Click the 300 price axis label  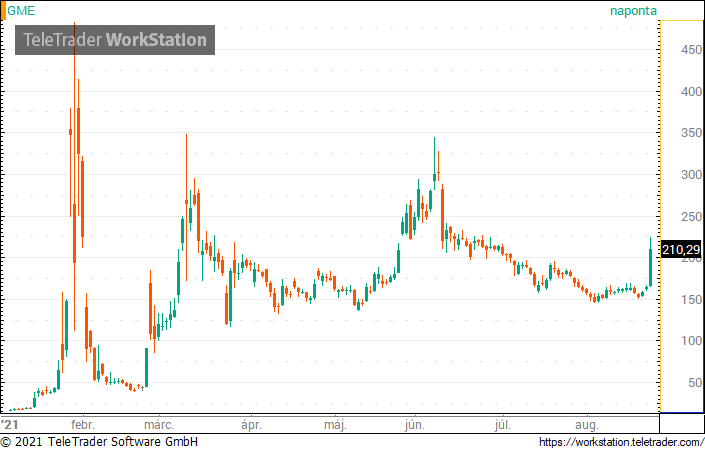691,175
